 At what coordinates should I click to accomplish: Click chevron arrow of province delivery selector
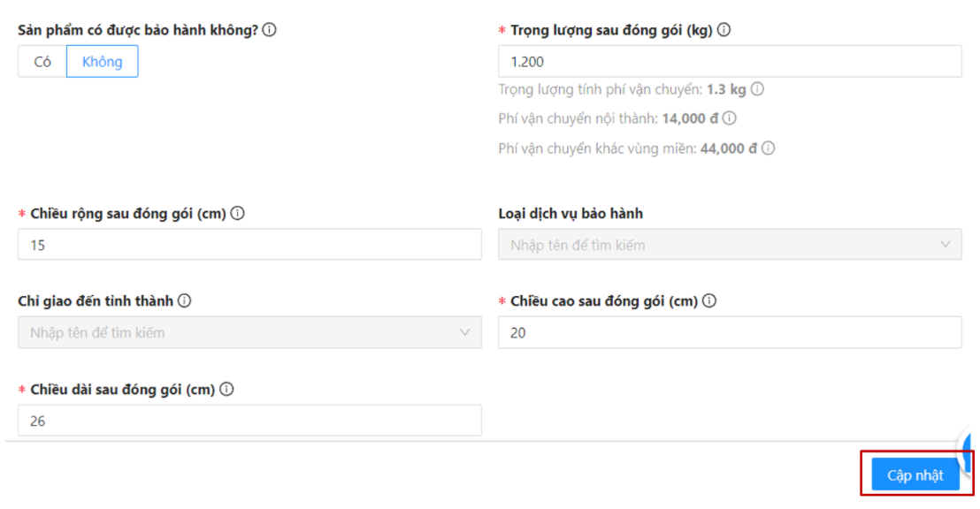point(465,333)
